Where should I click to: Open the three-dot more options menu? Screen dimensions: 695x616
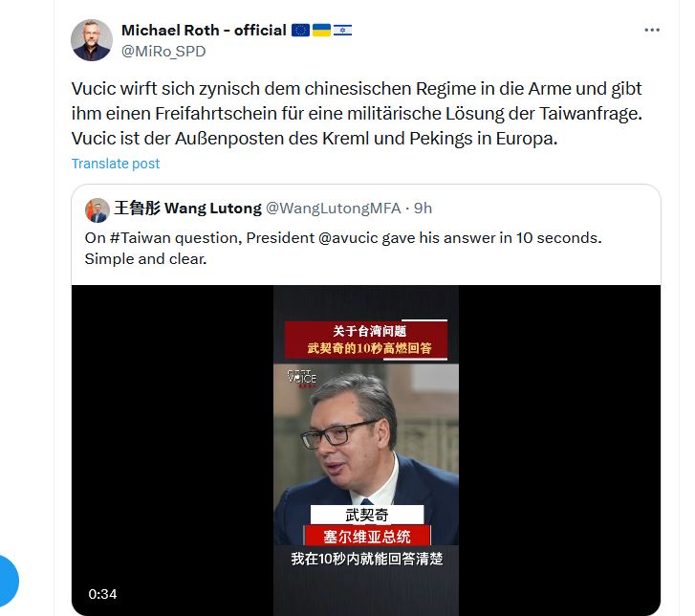point(652,30)
